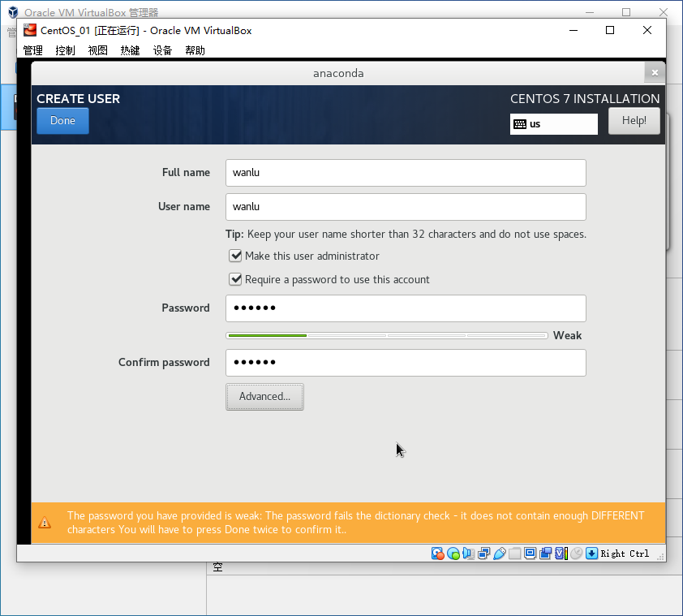Open the audio status indicator
The image size is (683, 616).
coord(469,554)
